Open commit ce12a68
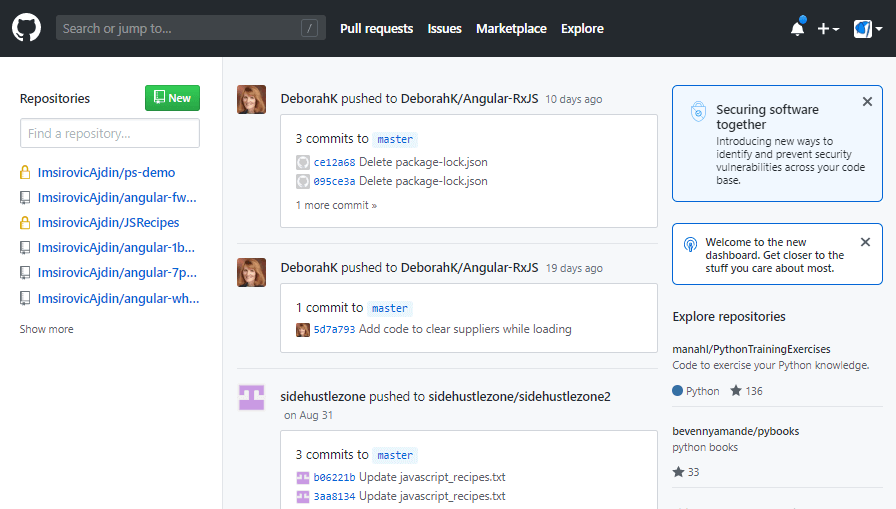This screenshot has height=509, width=896. [x=334, y=162]
